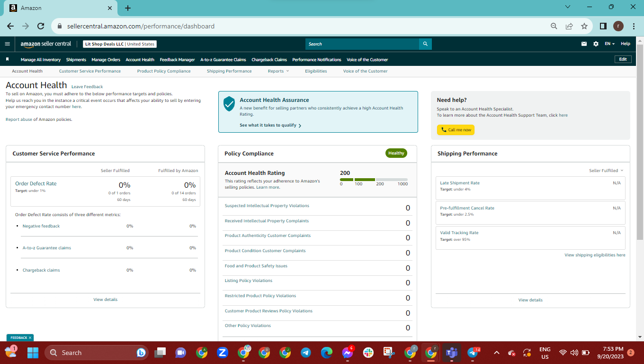Image resolution: width=644 pixels, height=364 pixels.
Task: Click the Help link in header
Action: 626,44
